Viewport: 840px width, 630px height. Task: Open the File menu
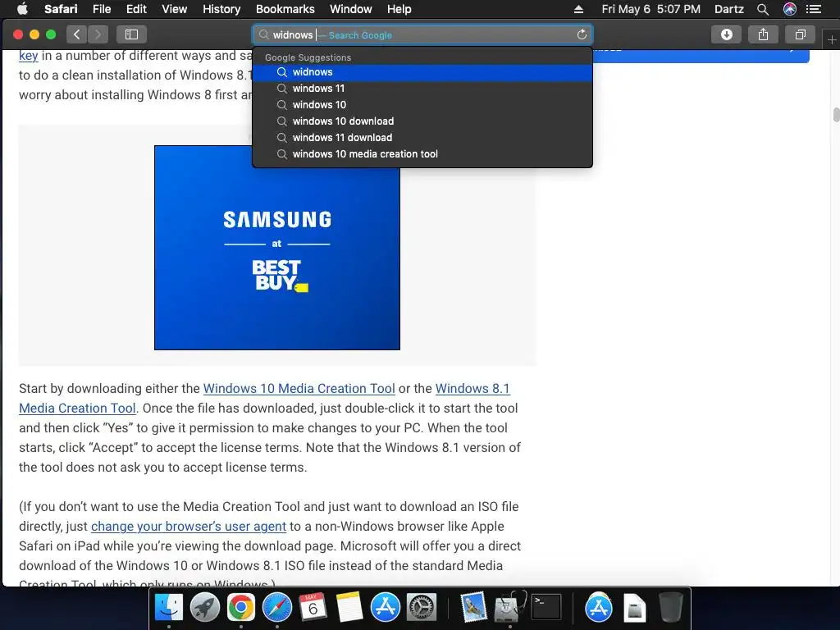pyautogui.click(x=101, y=9)
